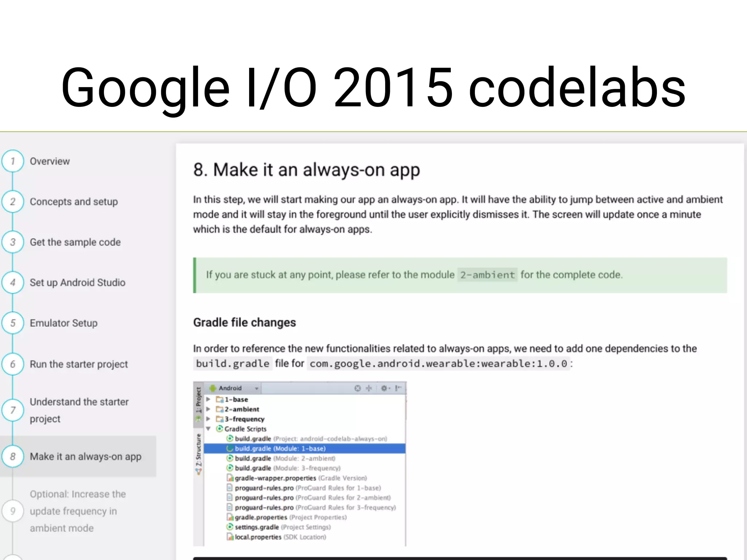The width and height of the screenshot is (747, 560).
Task: Click step number 3 circle
Action: pyautogui.click(x=13, y=242)
